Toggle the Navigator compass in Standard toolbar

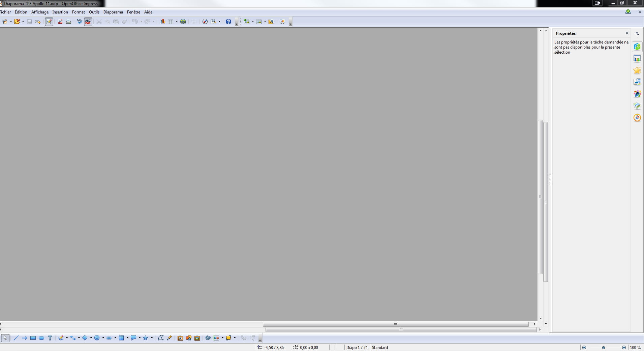coord(205,22)
